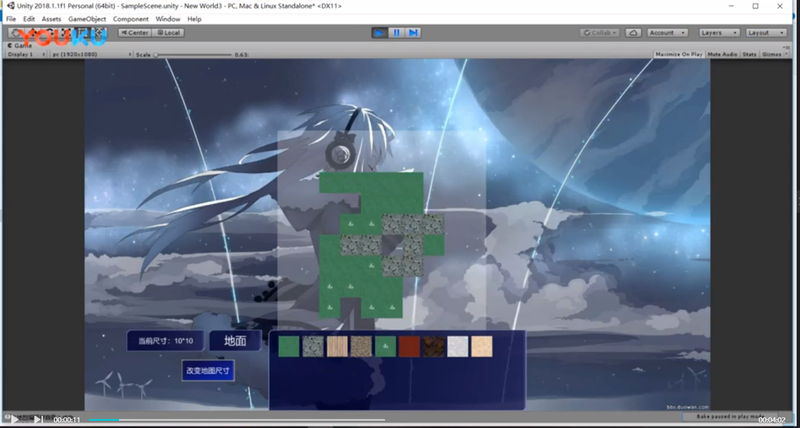800x428 pixels.
Task: Select the pale sand-colored tile
Action: click(x=482, y=346)
